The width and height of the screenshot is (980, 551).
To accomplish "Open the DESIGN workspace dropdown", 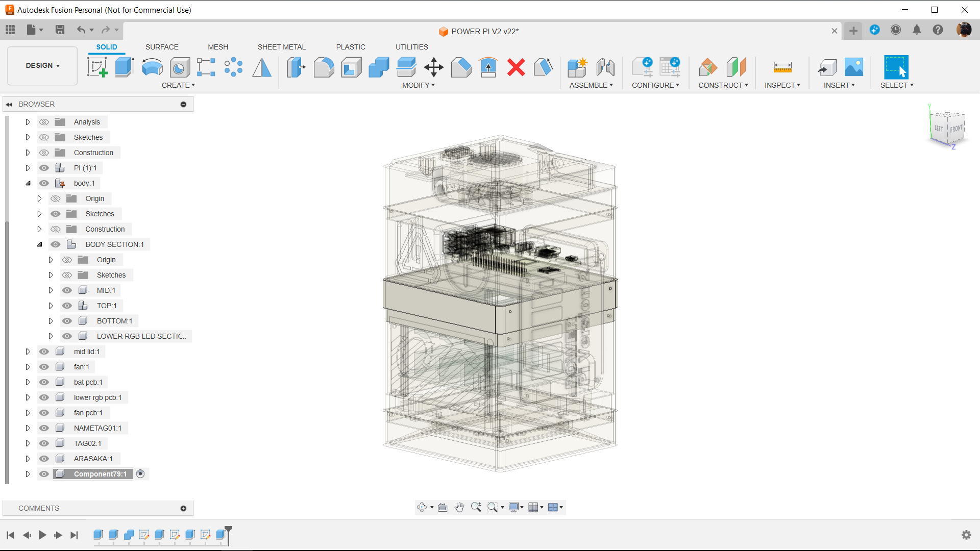I will (x=43, y=65).
